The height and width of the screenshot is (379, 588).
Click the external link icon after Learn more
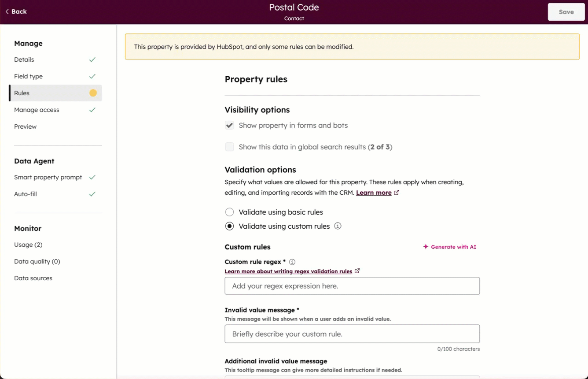coord(397,193)
